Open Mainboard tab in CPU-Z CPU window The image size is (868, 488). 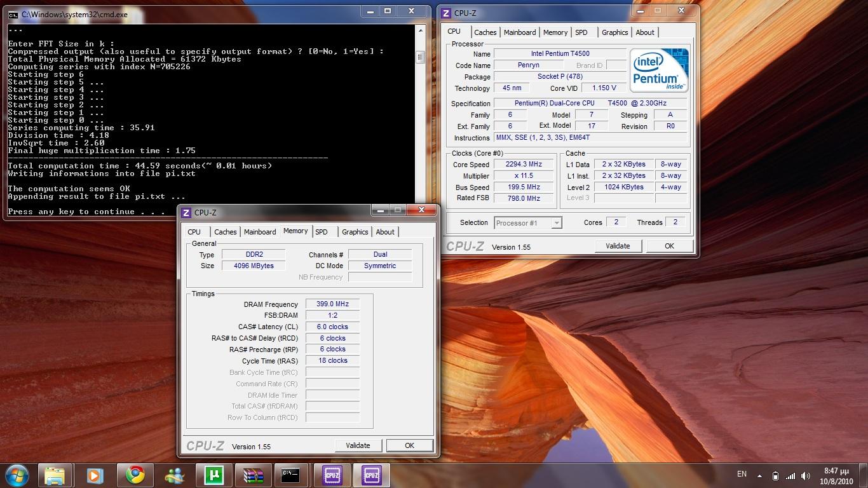(520, 32)
